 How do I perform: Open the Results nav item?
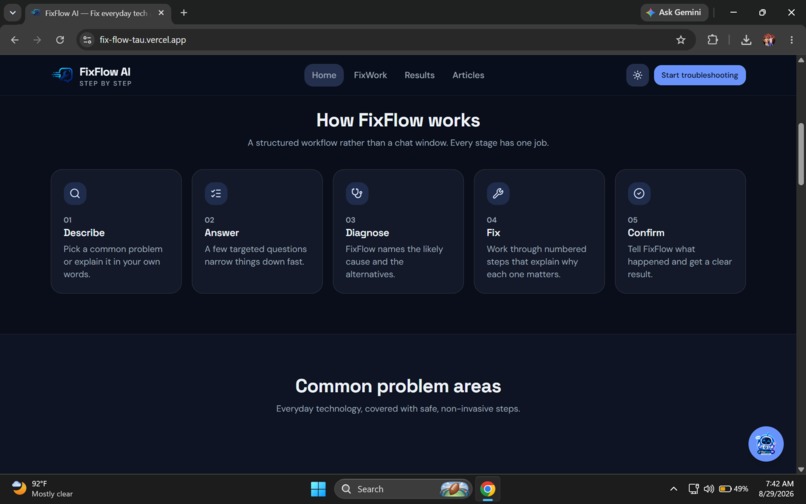[419, 75]
